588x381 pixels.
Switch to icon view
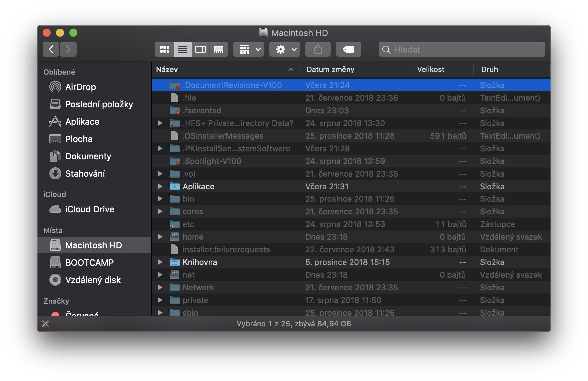click(x=164, y=49)
